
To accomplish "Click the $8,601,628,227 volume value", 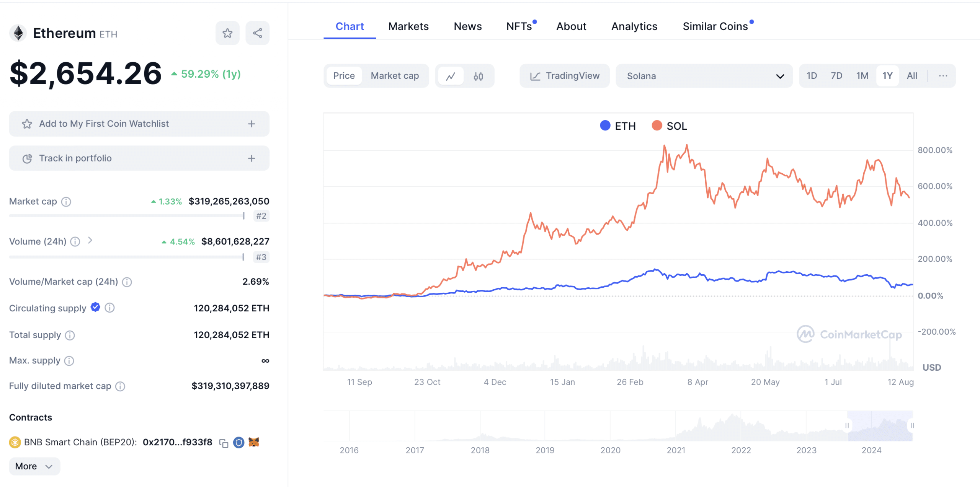I will 235,242.
